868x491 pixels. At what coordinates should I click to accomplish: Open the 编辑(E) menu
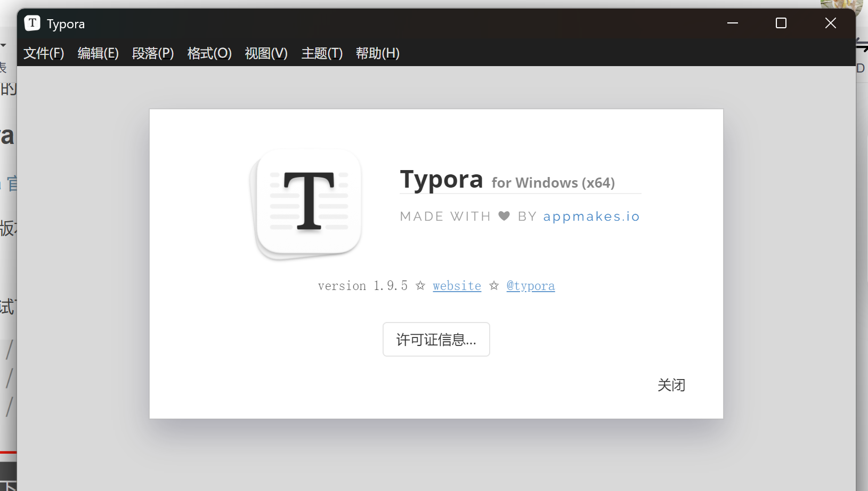tap(98, 53)
